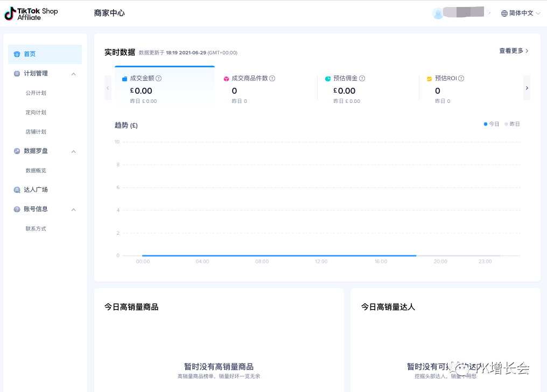The height and width of the screenshot is (392, 547).
Task: Collapse the 账号信息 section chevron
Action: [73, 209]
